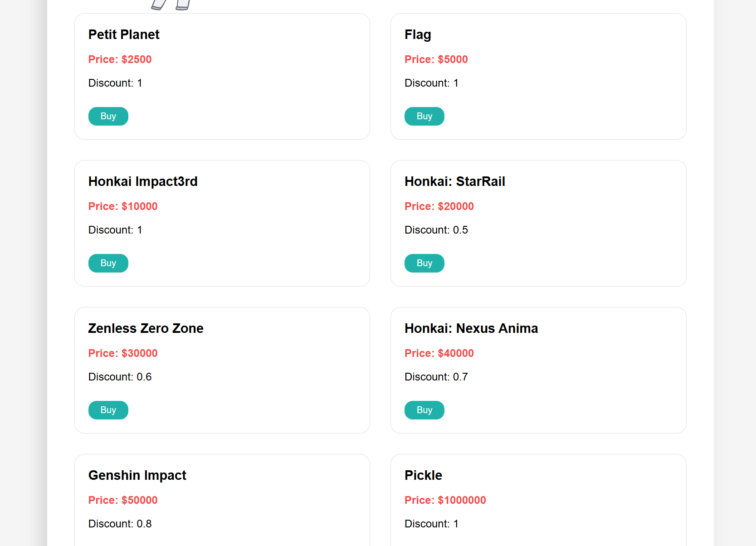Click the Honkai: Nexus Anima title
Viewport: 756px width, 546px height.
[471, 328]
